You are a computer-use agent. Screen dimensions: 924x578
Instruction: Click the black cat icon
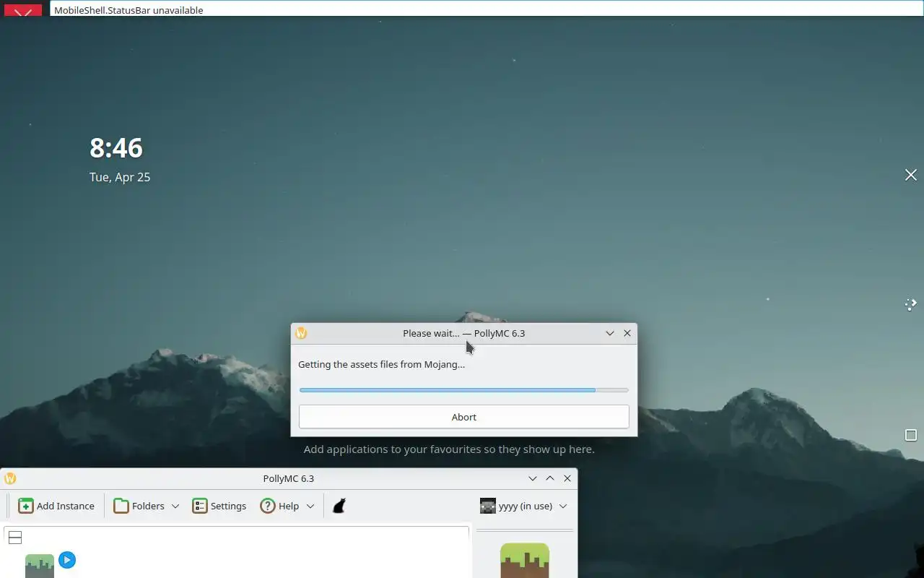(x=339, y=506)
